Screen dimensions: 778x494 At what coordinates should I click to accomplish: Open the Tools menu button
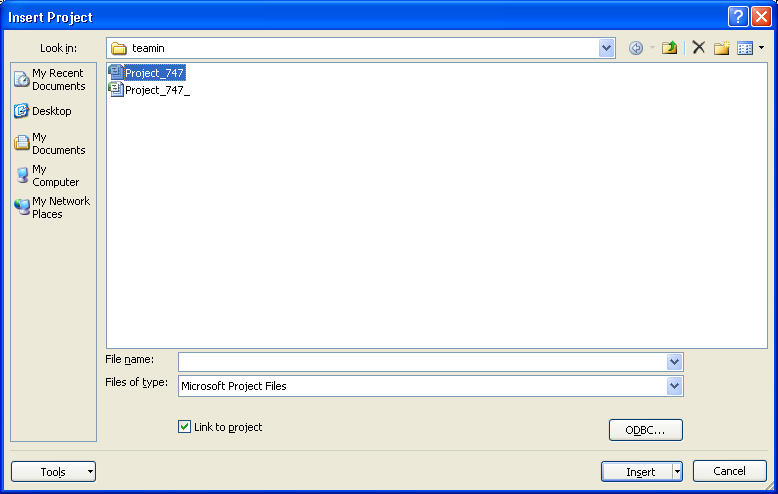click(54, 472)
